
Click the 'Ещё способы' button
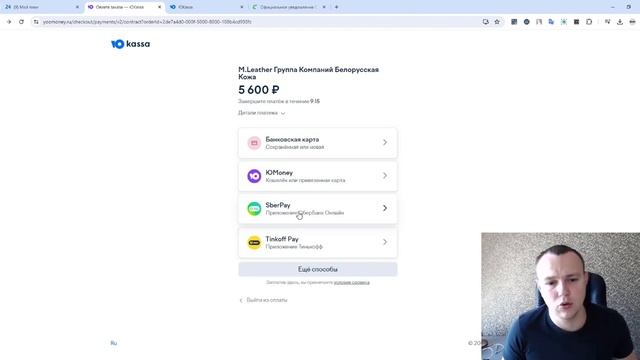click(318, 269)
